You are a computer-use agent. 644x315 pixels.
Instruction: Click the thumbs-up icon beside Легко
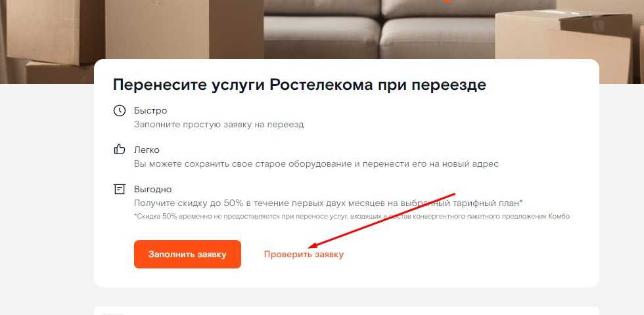119,150
